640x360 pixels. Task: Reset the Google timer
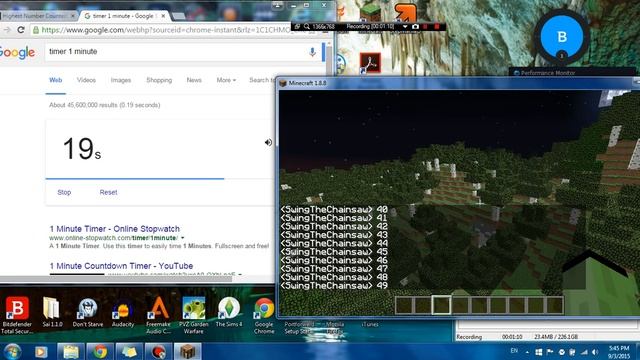108,192
